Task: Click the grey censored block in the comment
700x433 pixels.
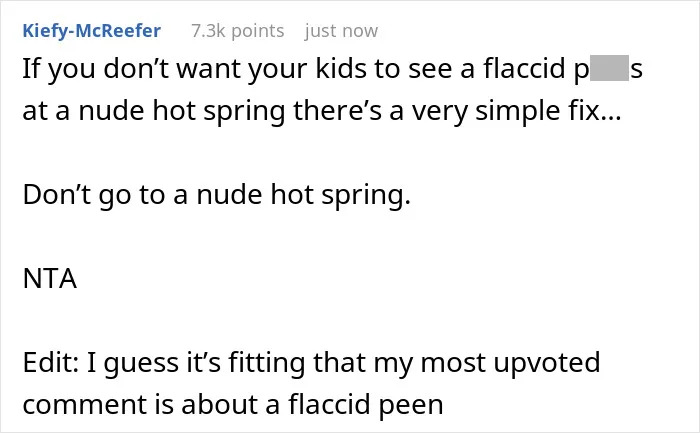Action: tap(609, 68)
